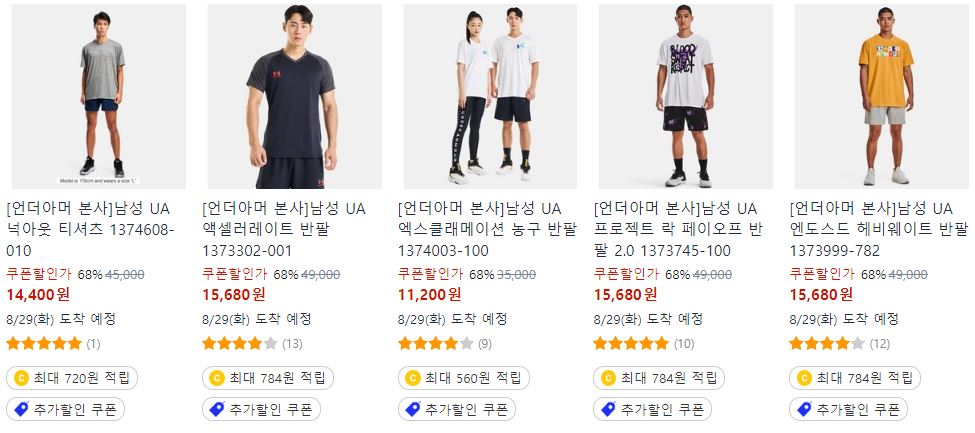This screenshot has height=433, width=975.
Task: Open 엔도스드 헤비웨이트 반팔 1373999-782 title
Action: (879, 230)
